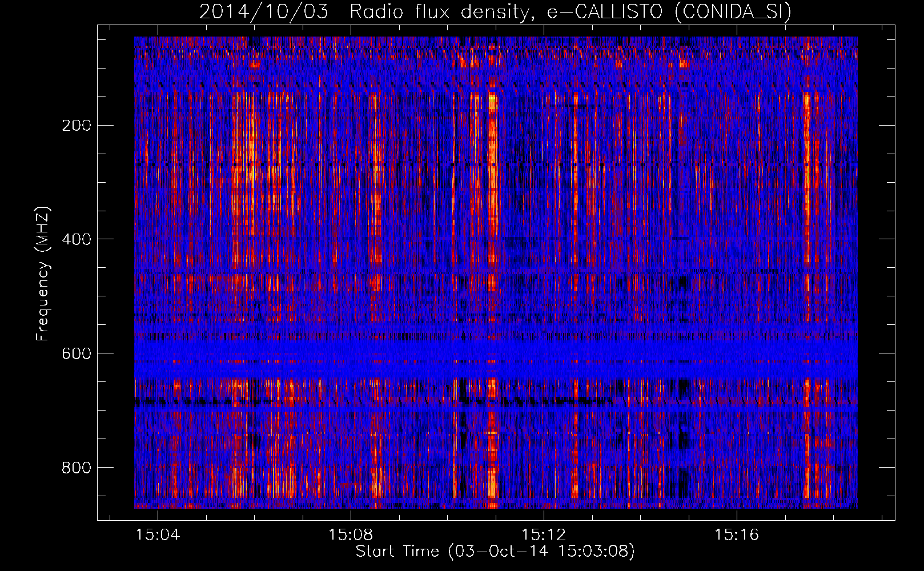Screen dimensions: 924x571
Task: Click the 15:16 time tick label
Action: [737, 534]
